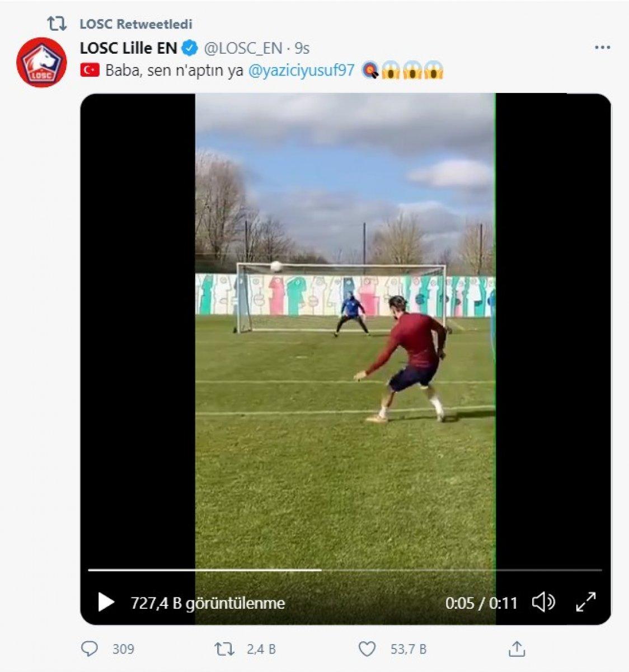This screenshot has width=629, height=672.
Task: Unlike by tapping the heart icon again
Action: click(367, 650)
